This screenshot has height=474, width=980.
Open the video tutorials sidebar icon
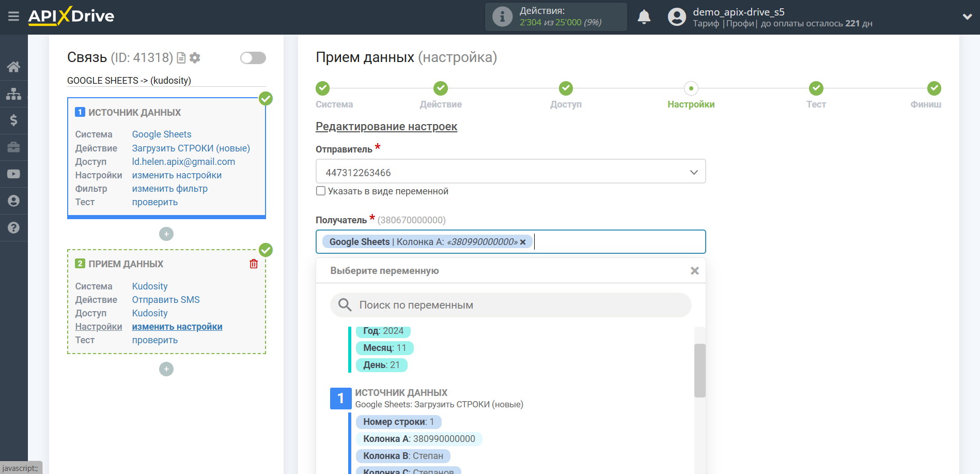(x=13, y=174)
